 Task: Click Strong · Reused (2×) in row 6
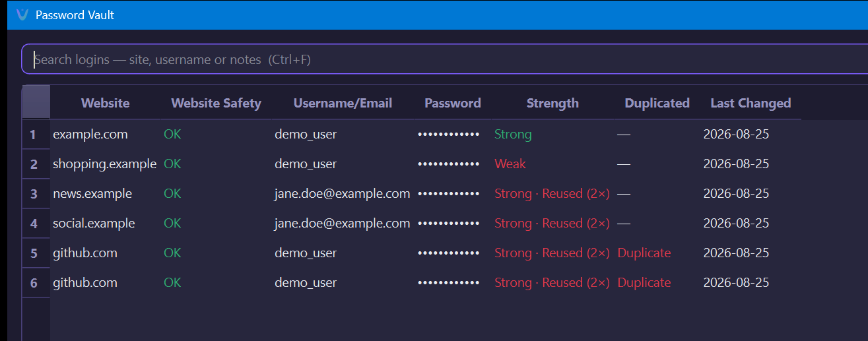coord(552,283)
